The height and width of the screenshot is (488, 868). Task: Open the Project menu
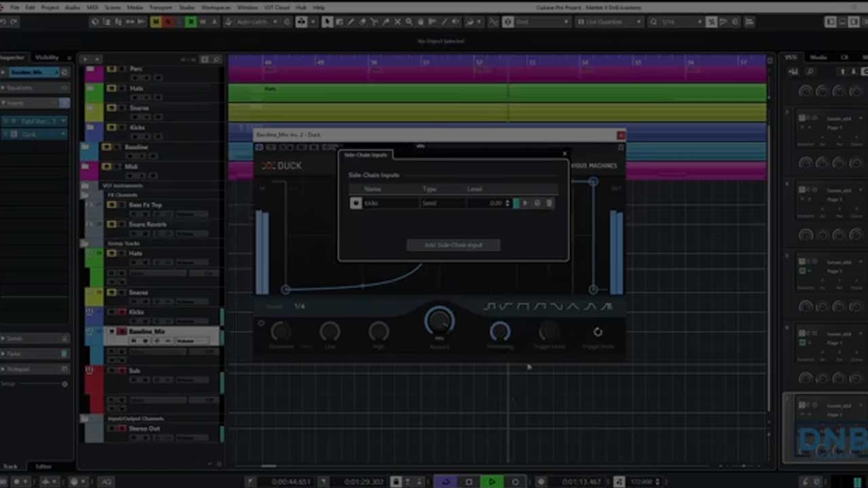click(x=50, y=7)
